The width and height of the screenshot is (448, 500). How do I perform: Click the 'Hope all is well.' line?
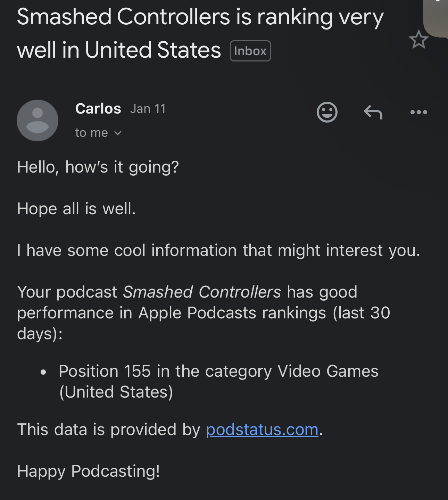point(76,209)
